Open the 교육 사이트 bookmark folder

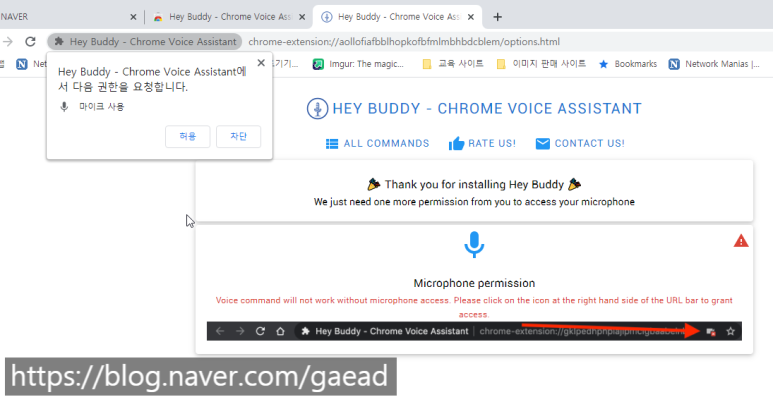point(453,64)
